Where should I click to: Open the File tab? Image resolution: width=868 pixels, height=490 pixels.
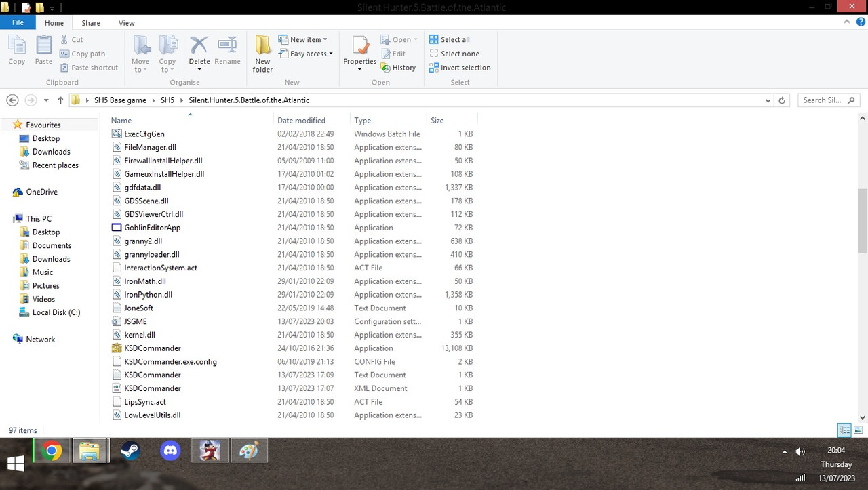tap(18, 22)
